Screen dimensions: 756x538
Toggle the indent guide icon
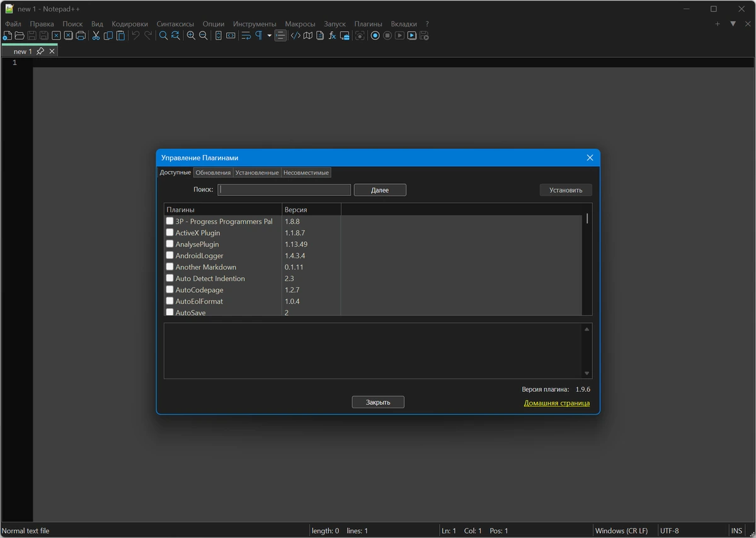pos(280,36)
